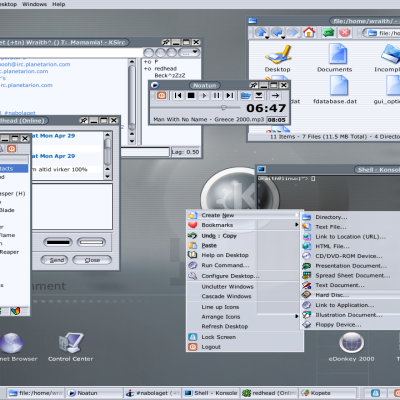The image size is (400, 400).
Task: Click the chat message input area
Action: point(72,206)
